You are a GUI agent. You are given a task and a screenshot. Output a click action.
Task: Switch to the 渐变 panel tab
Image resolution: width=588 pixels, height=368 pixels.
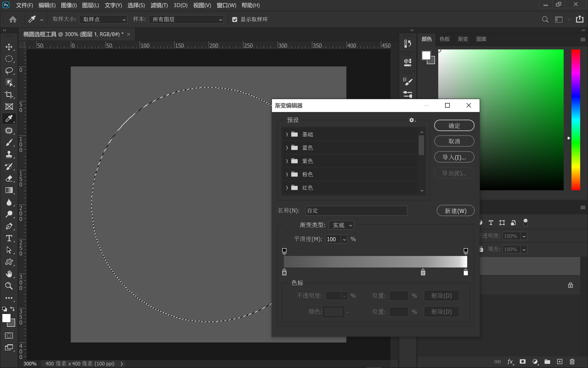point(463,39)
